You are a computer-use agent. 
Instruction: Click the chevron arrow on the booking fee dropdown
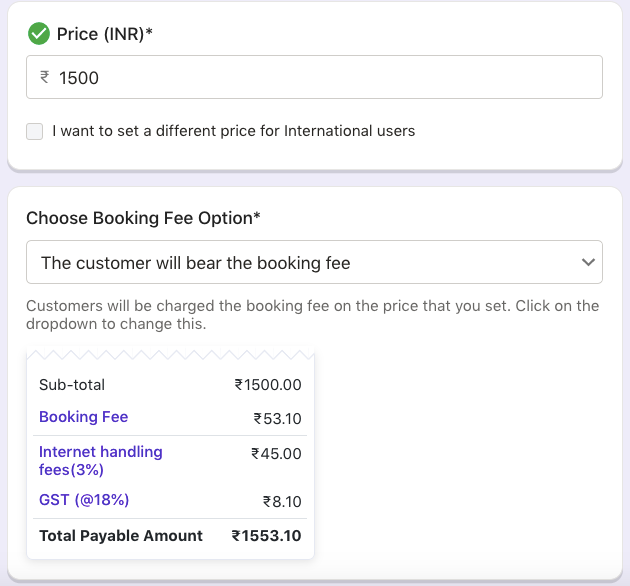coord(587,263)
